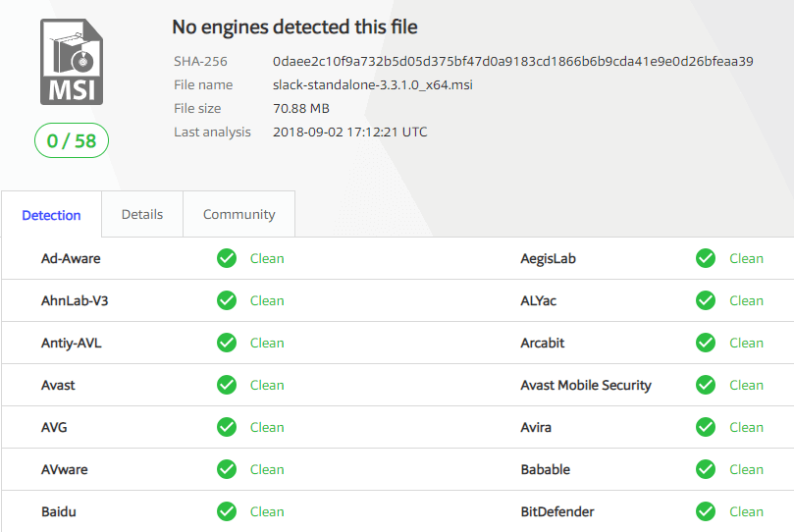Click the Clean result for AVG
The image size is (794, 532).
coord(267,427)
